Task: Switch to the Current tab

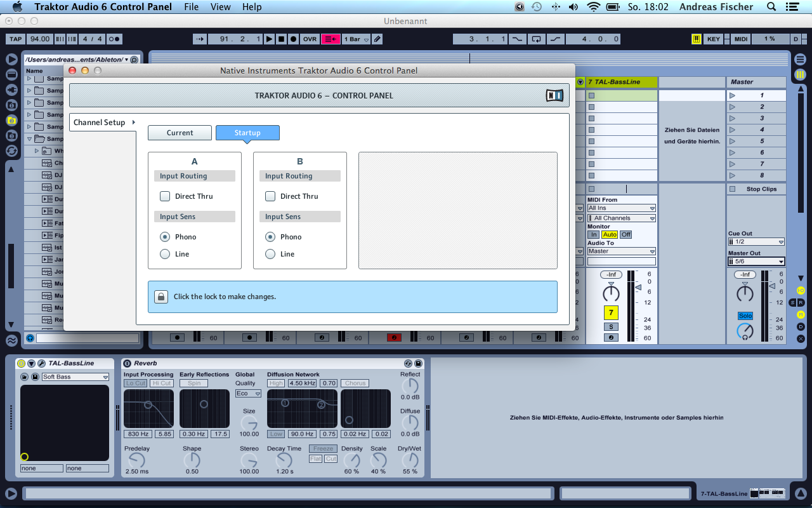Action: pyautogui.click(x=180, y=133)
